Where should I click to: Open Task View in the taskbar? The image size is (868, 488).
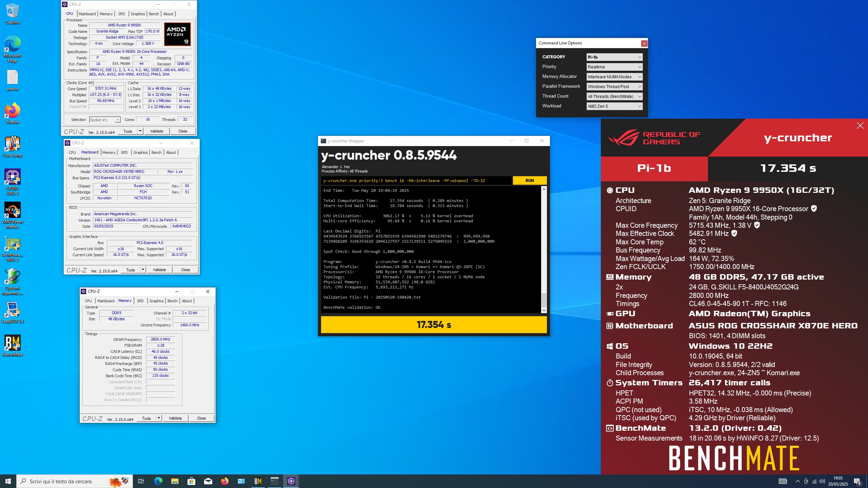[x=141, y=481]
